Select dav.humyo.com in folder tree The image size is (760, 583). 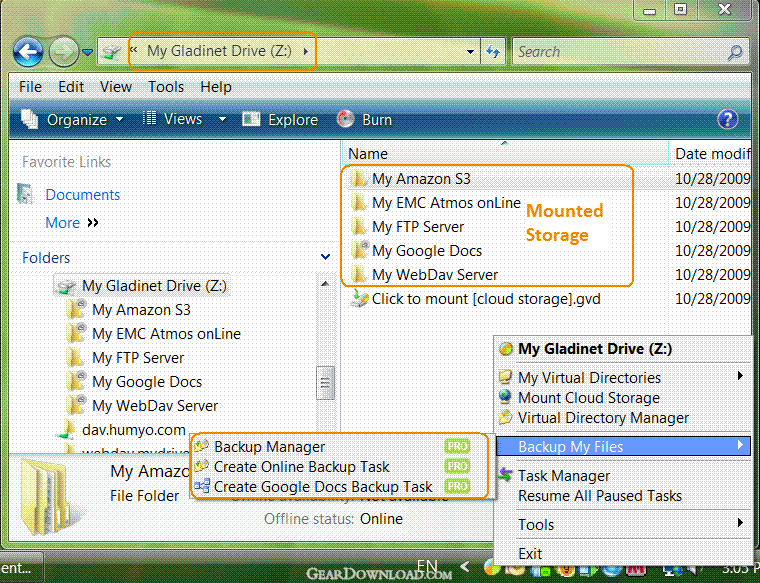[134, 430]
